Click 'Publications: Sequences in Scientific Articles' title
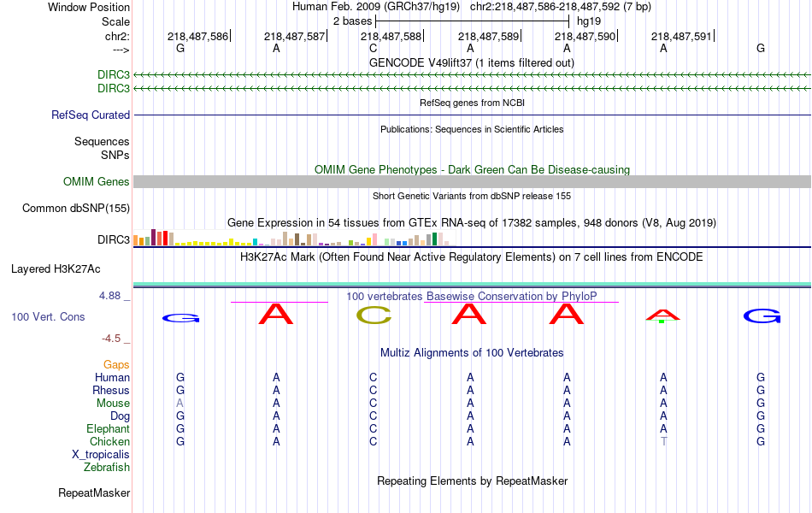This screenshot has width=812, height=513. click(x=472, y=129)
